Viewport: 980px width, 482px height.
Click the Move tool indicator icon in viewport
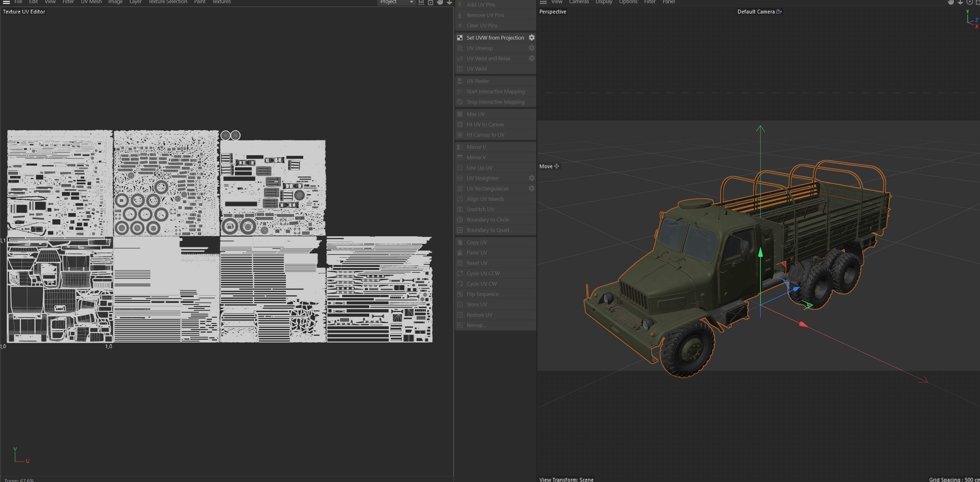tap(557, 166)
